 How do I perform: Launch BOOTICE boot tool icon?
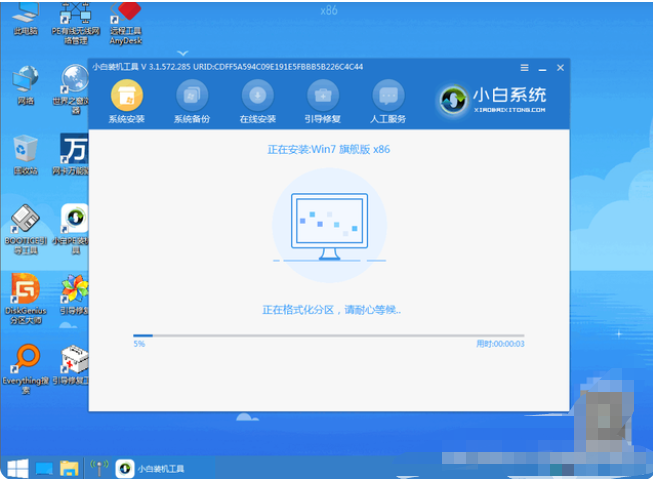click(x=24, y=222)
